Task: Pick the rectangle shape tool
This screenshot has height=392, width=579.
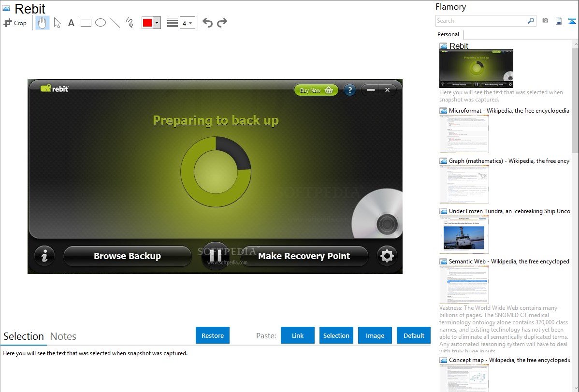Action: click(x=86, y=23)
